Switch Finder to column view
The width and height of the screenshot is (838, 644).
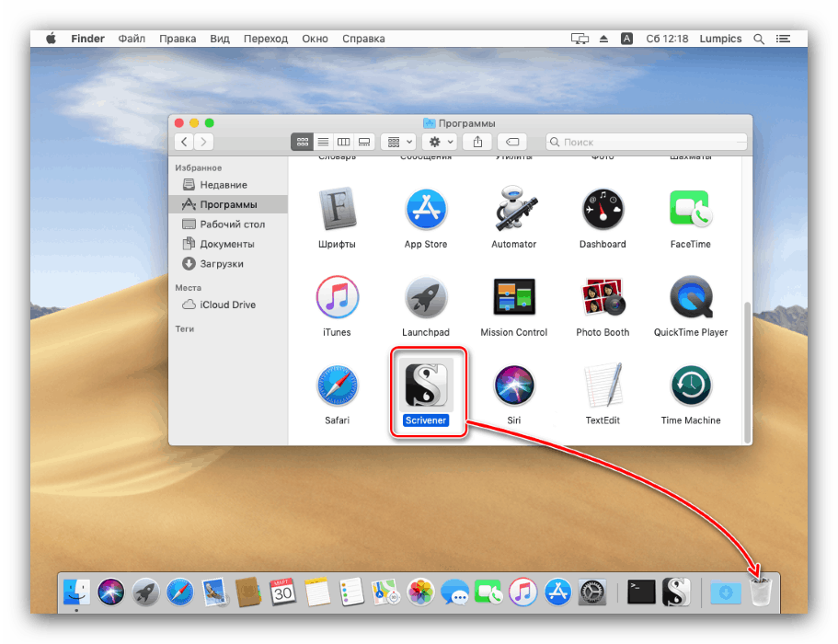pos(344,142)
